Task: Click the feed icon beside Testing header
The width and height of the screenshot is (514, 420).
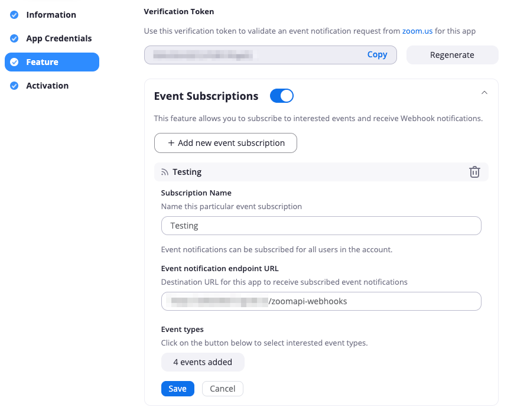Action: click(165, 172)
